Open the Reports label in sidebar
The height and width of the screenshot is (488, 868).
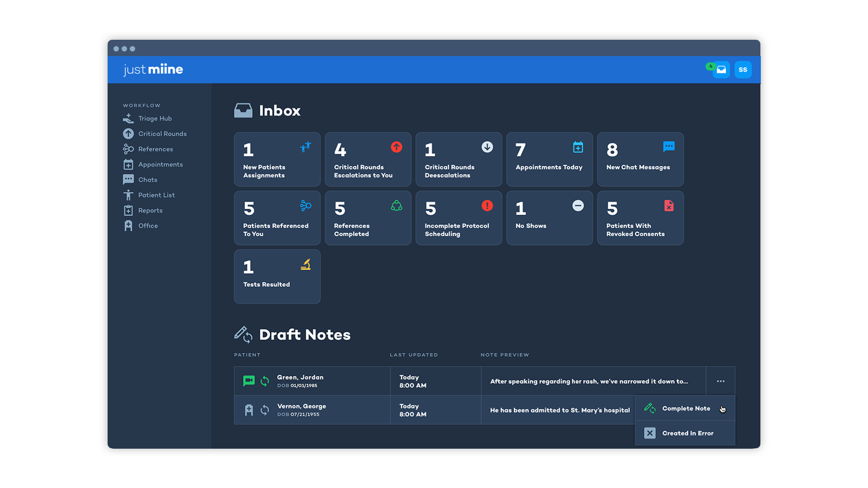point(151,211)
